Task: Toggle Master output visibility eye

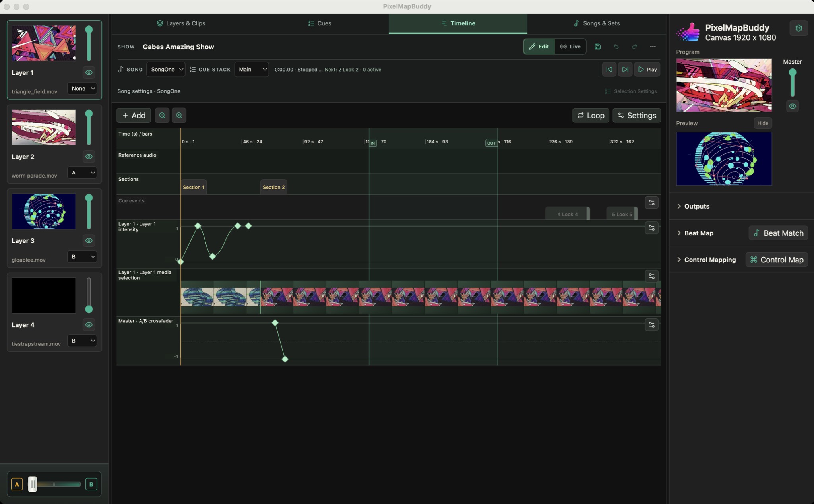Action: click(x=792, y=106)
